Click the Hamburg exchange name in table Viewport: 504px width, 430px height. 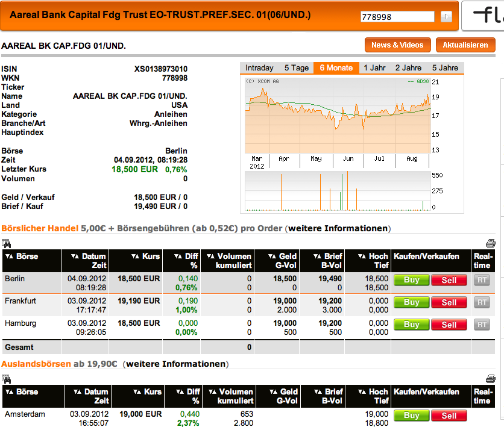(x=20, y=323)
